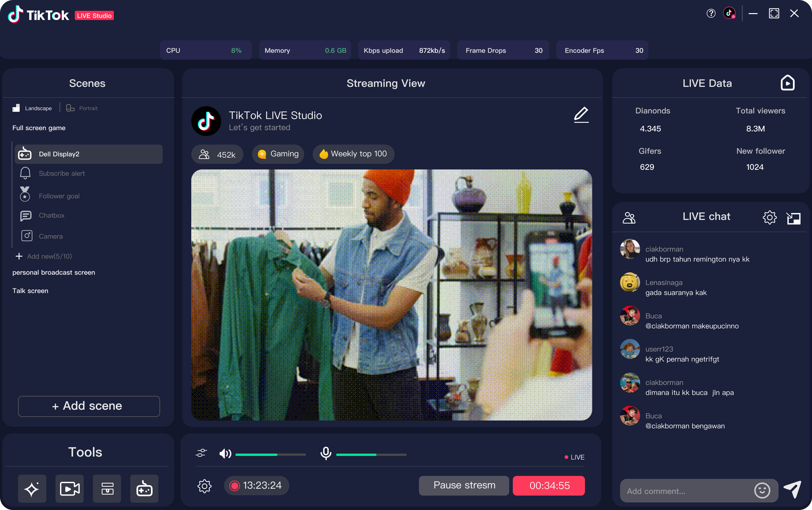Click the CPU 8% stat

206,50
